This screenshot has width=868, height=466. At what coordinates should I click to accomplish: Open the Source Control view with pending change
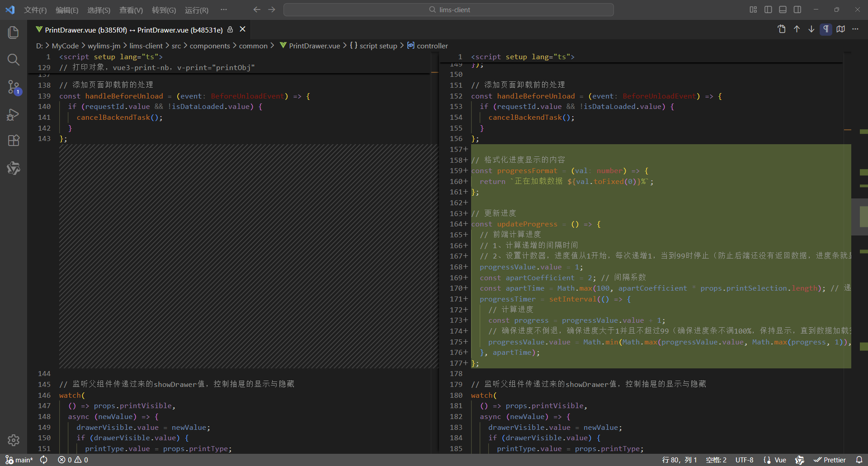click(14, 87)
